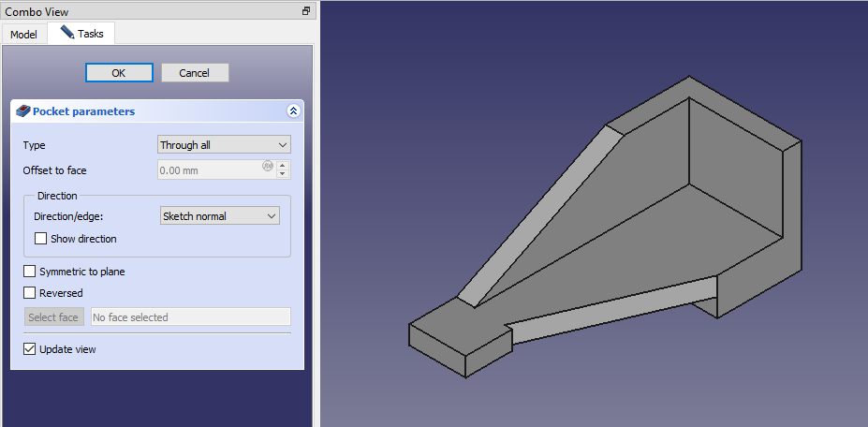This screenshot has height=427, width=868.
Task: Open expression editor icon in Offset field
Action: [268, 167]
